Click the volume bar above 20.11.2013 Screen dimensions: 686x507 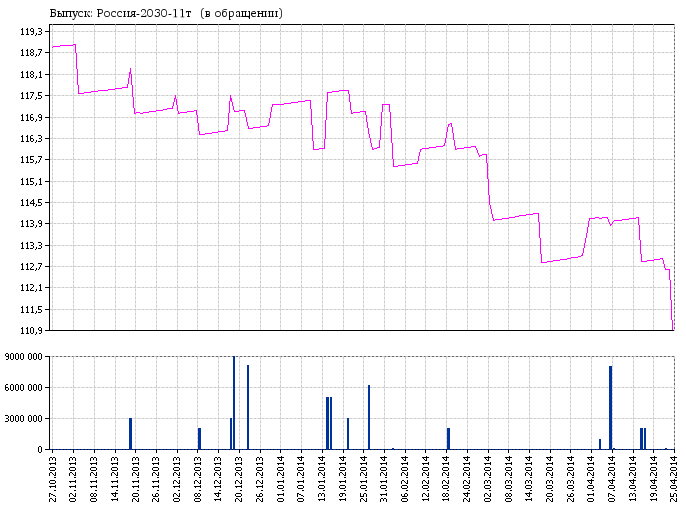[x=130, y=434]
